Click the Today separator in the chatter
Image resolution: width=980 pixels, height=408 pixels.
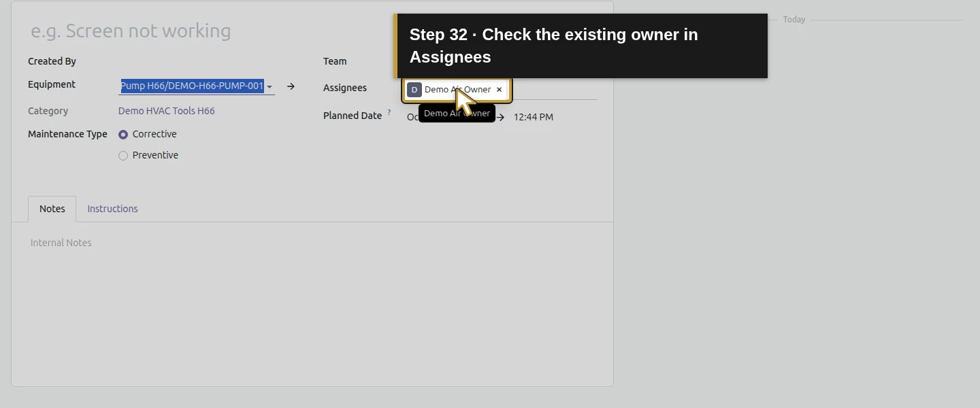tap(794, 20)
